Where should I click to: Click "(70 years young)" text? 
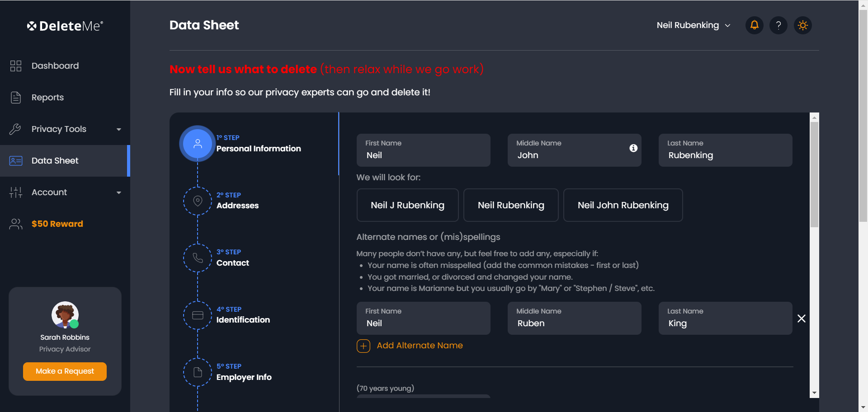coord(385,388)
